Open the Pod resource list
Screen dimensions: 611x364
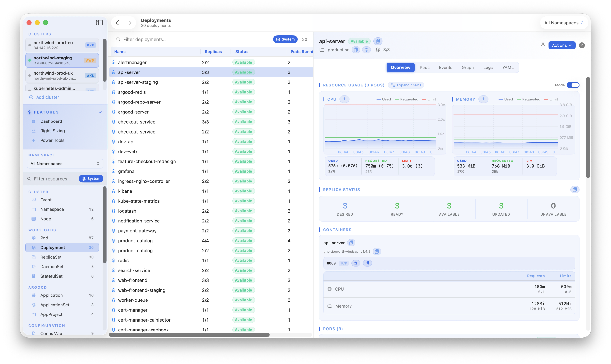click(x=62, y=238)
